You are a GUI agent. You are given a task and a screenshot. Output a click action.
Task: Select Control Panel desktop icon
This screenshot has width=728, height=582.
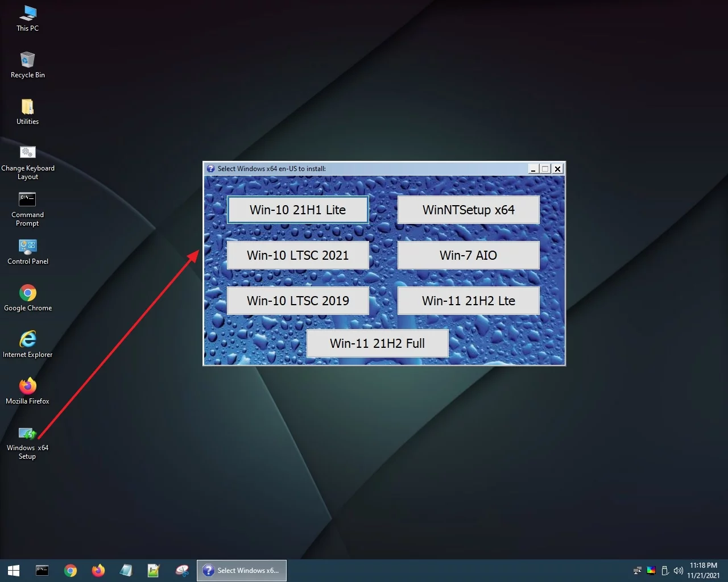pos(27,252)
